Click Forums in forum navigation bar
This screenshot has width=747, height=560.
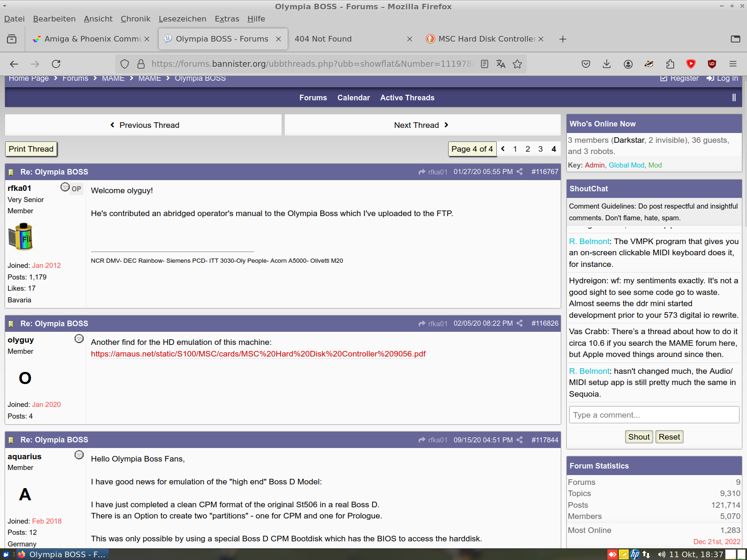pos(313,98)
